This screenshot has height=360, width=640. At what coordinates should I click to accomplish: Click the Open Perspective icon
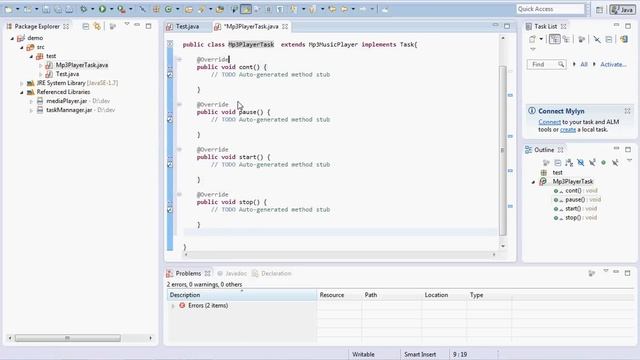[599, 9]
